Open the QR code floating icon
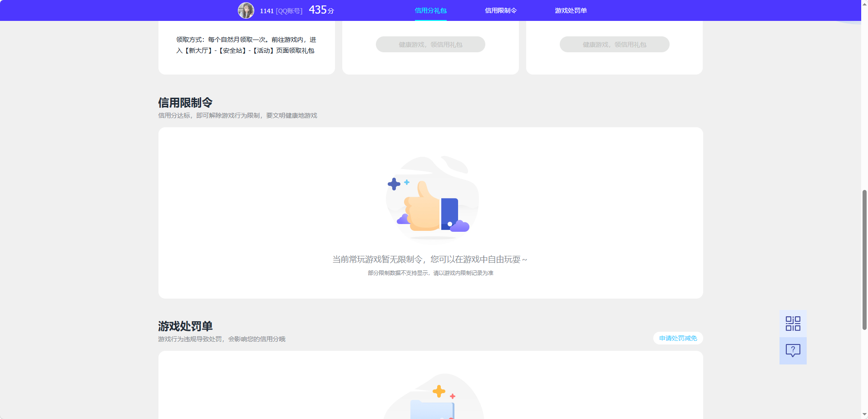The width and height of the screenshot is (868, 419). [x=793, y=324]
